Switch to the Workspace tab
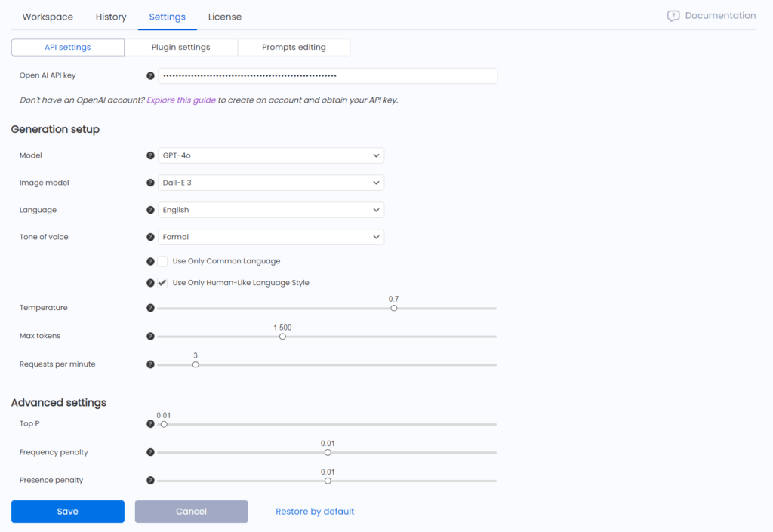This screenshot has height=532, width=773. [x=48, y=17]
